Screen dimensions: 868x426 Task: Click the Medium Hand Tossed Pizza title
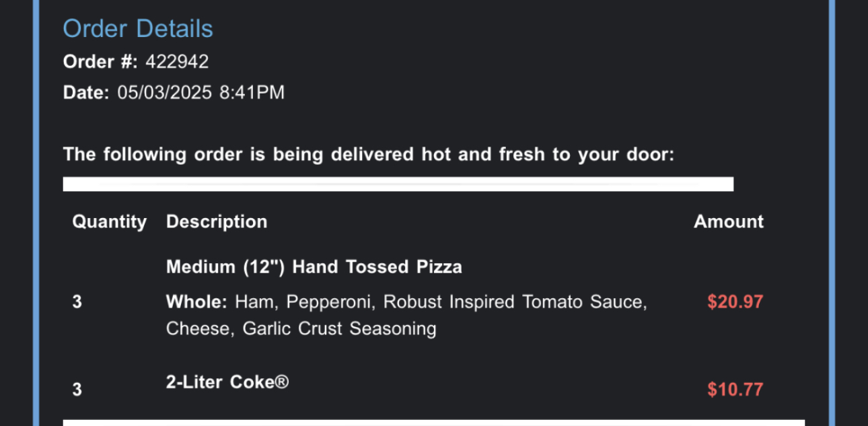pos(314,267)
